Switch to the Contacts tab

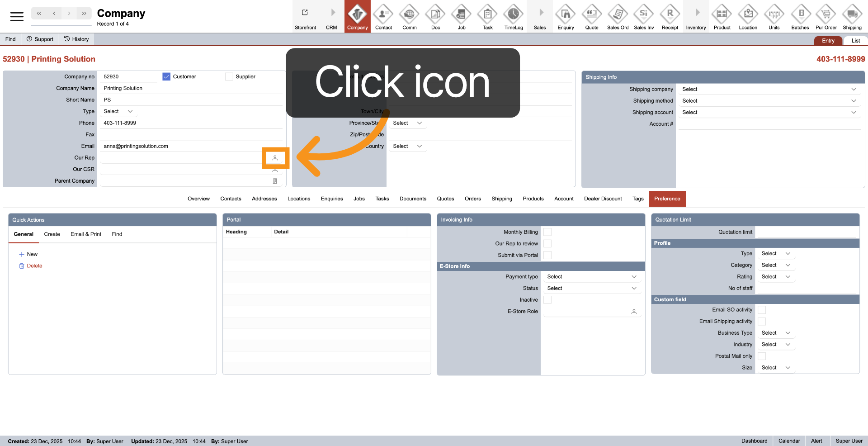click(231, 199)
